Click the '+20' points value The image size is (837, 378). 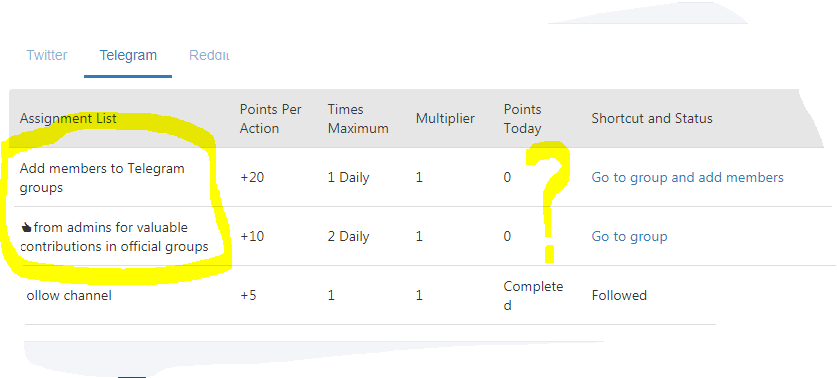tap(252, 177)
